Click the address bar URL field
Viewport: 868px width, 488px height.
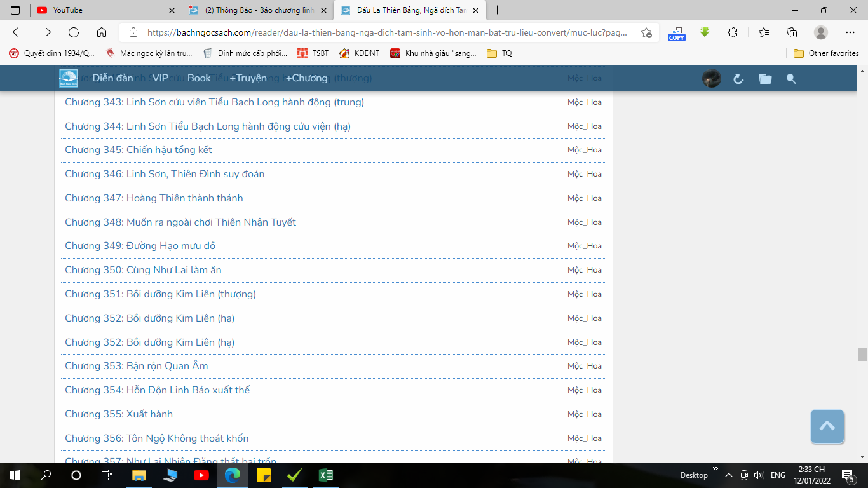tap(381, 32)
